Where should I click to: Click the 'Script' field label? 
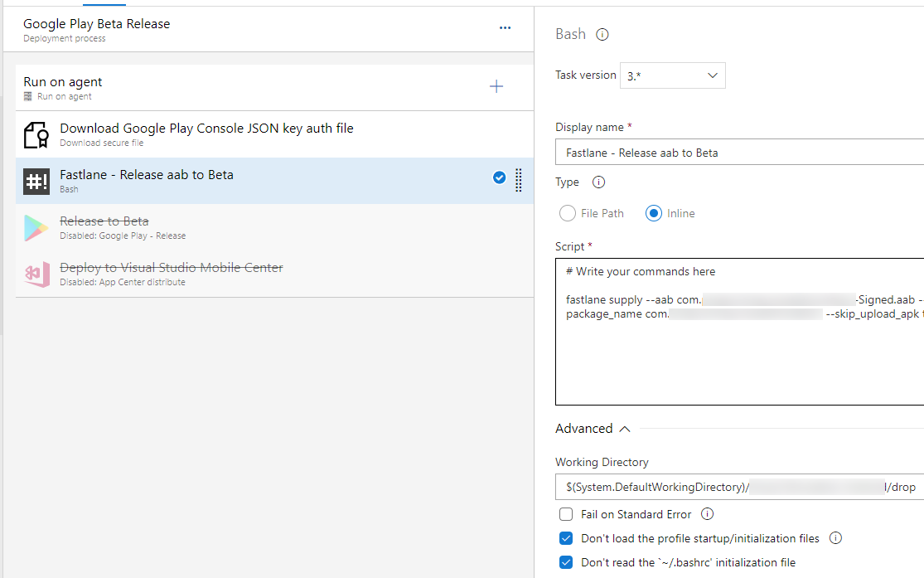tap(569, 246)
